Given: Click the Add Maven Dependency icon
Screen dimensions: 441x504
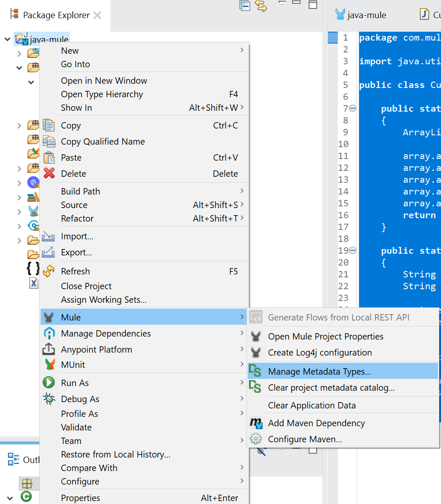Looking at the screenshot, I should pyautogui.click(x=256, y=423).
